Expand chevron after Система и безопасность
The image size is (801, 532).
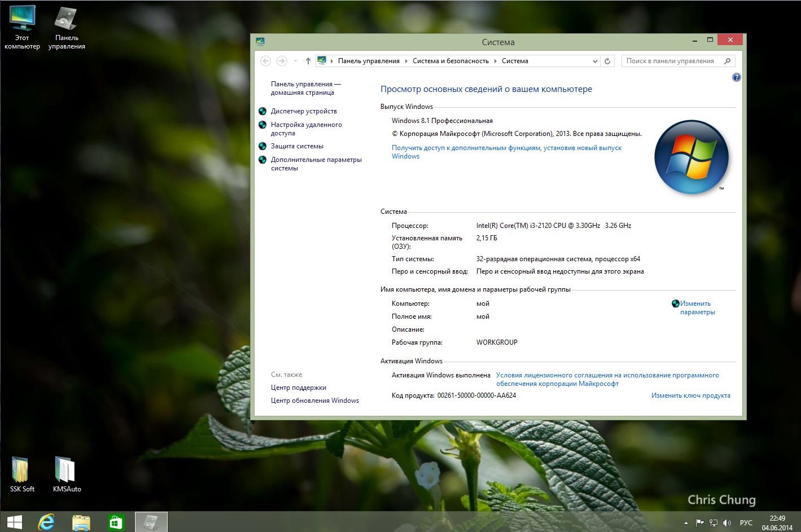495,61
